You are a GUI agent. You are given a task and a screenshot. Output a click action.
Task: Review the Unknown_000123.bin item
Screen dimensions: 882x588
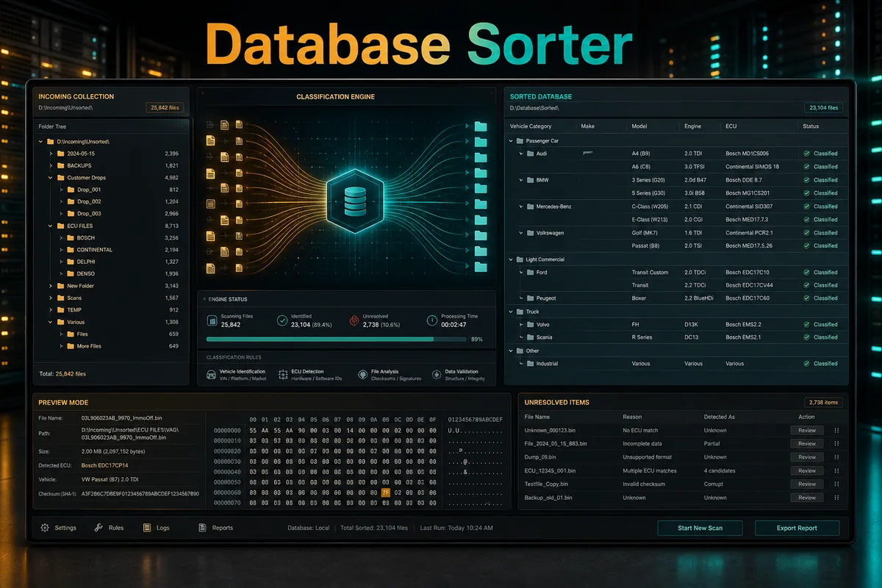807,431
